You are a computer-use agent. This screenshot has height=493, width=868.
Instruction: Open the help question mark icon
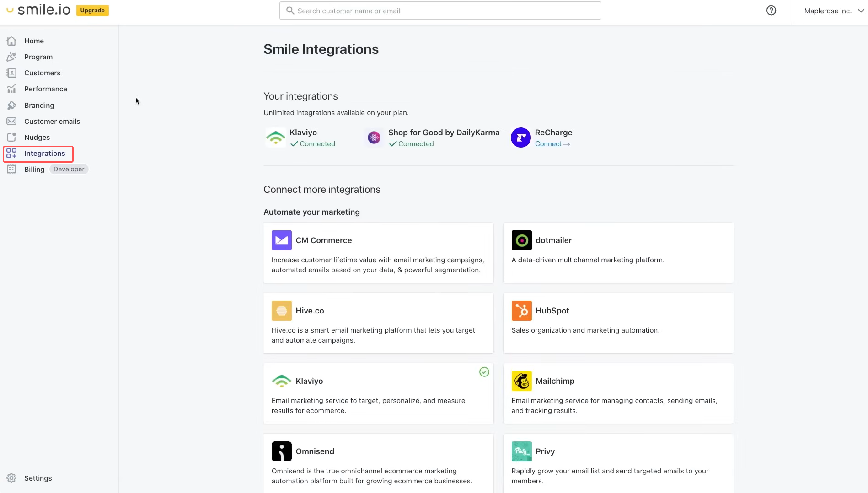772,10
